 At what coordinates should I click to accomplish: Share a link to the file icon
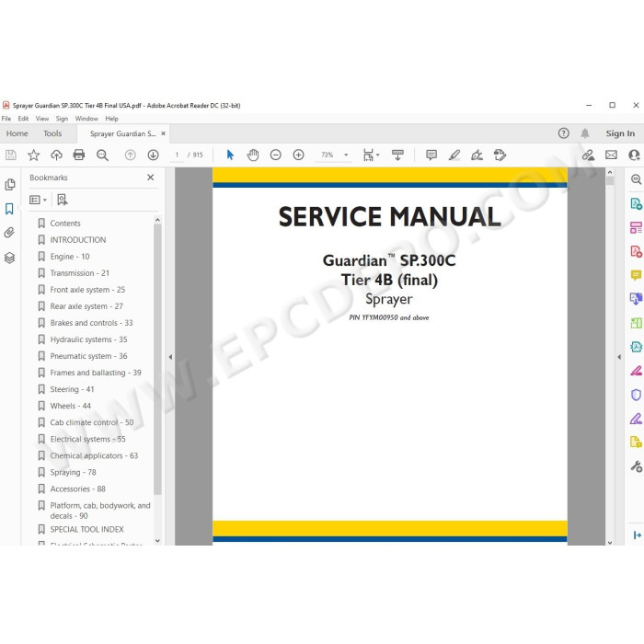pos(588,155)
